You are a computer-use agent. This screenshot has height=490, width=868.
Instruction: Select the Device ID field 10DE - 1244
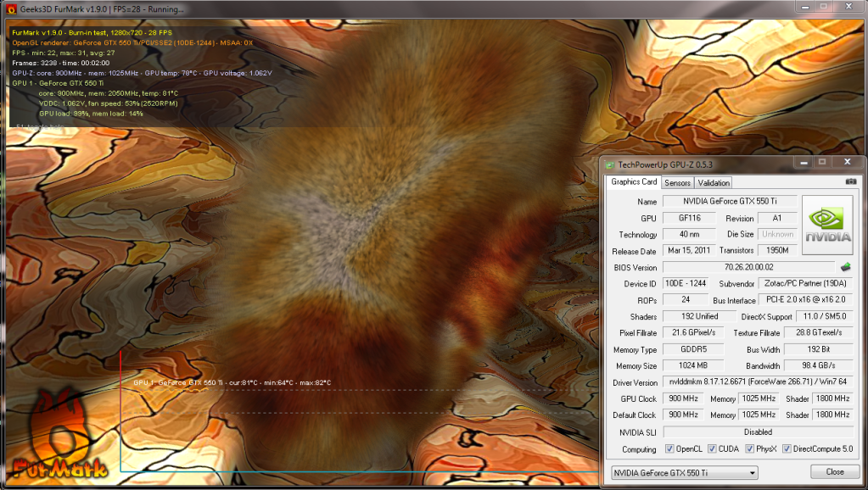point(686,283)
